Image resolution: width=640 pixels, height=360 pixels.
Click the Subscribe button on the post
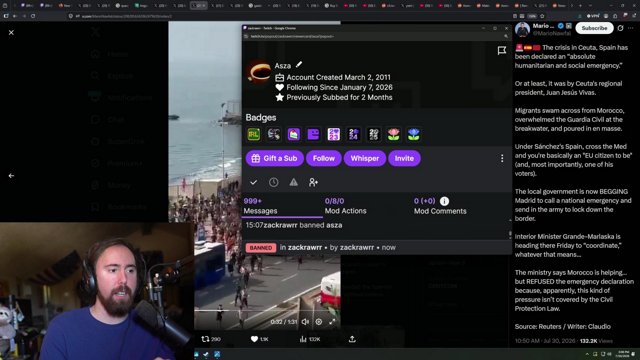pos(594,28)
